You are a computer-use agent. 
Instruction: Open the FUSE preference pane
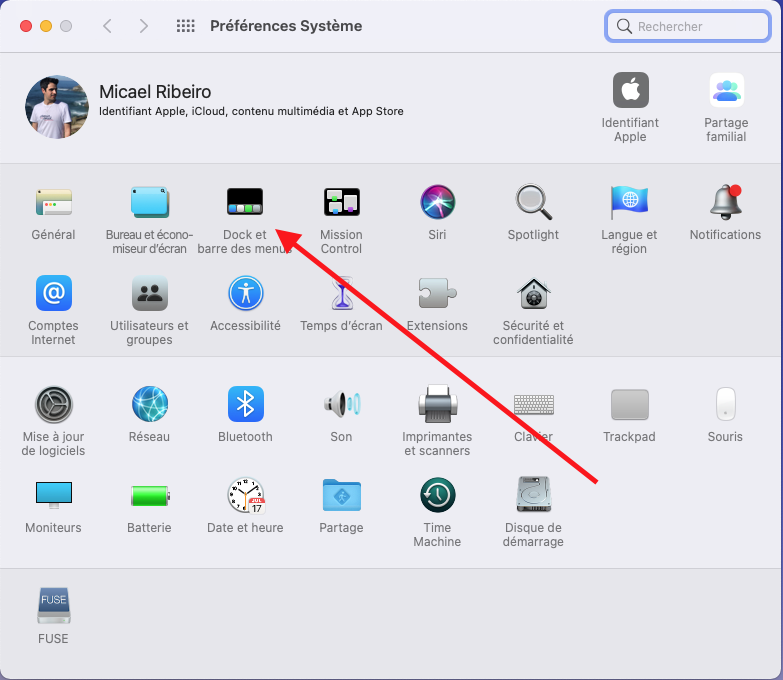tap(53, 605)
